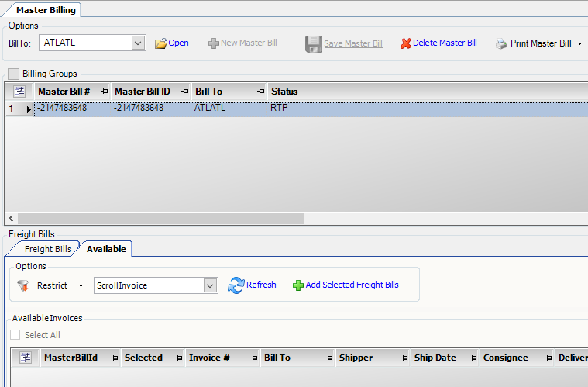Click the New Master Bill link
This screenshot has width=588, height=387.
pyautogui.click(x=249, y=43)
